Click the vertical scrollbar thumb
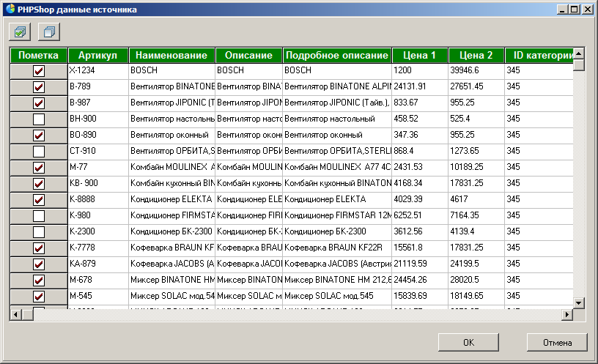Image resolution: width=598 pixels, height=364 pixels. 578,64
